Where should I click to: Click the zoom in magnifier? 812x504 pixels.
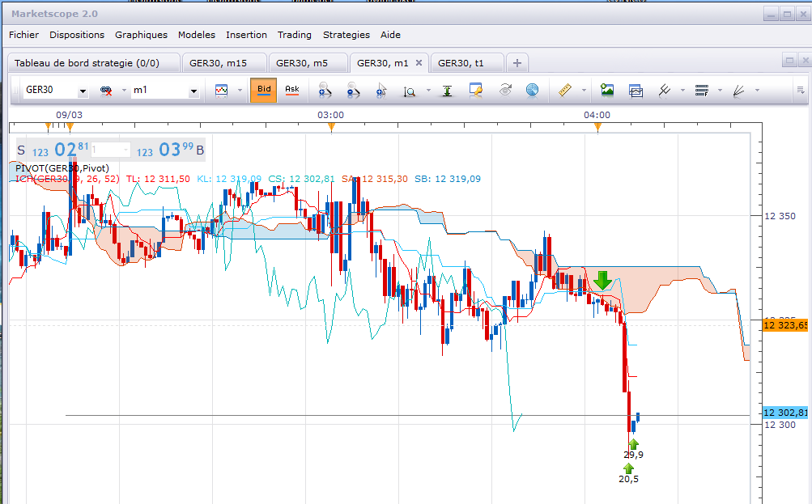click(325, 91)
